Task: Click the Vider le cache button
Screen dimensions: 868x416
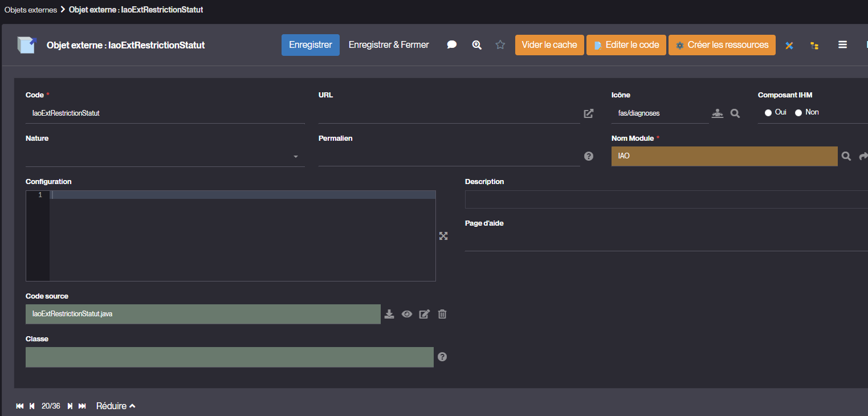Action: [x=549, y=45]
